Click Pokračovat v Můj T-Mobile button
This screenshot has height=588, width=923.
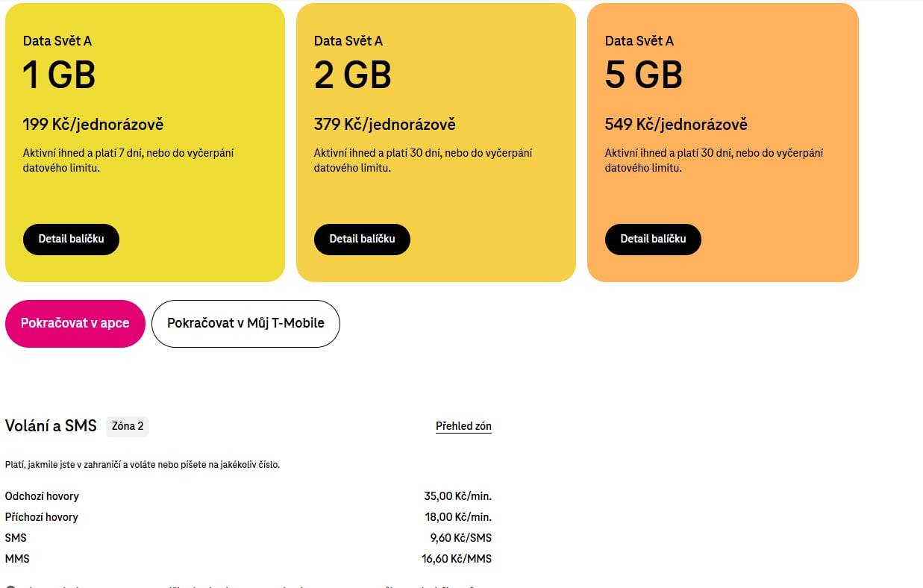[245, 324]
